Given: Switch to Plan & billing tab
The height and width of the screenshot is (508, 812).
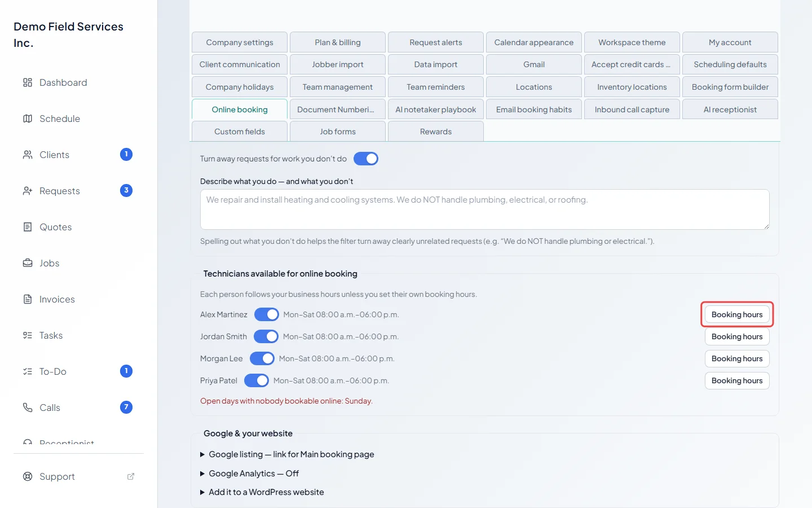Looking at the screenshot, I should (x=338, y=42).
